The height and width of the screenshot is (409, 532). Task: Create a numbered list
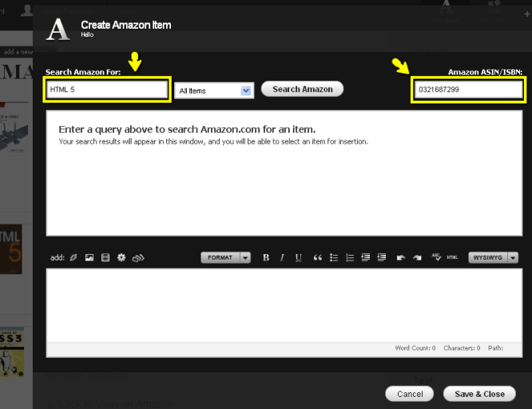point(349,258)
